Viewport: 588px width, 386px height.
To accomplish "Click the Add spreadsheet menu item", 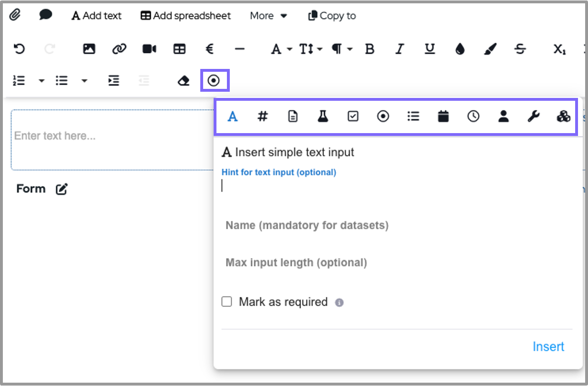I will (x=186, y=16).
